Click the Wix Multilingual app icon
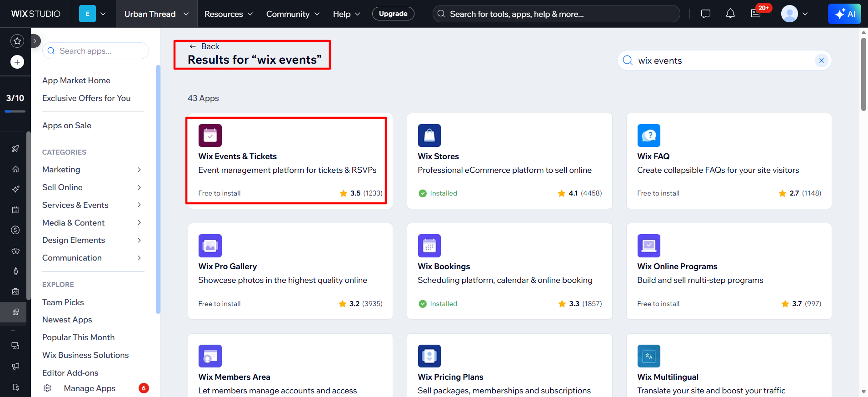The image size is (868, 397). [x=649, y=356]
